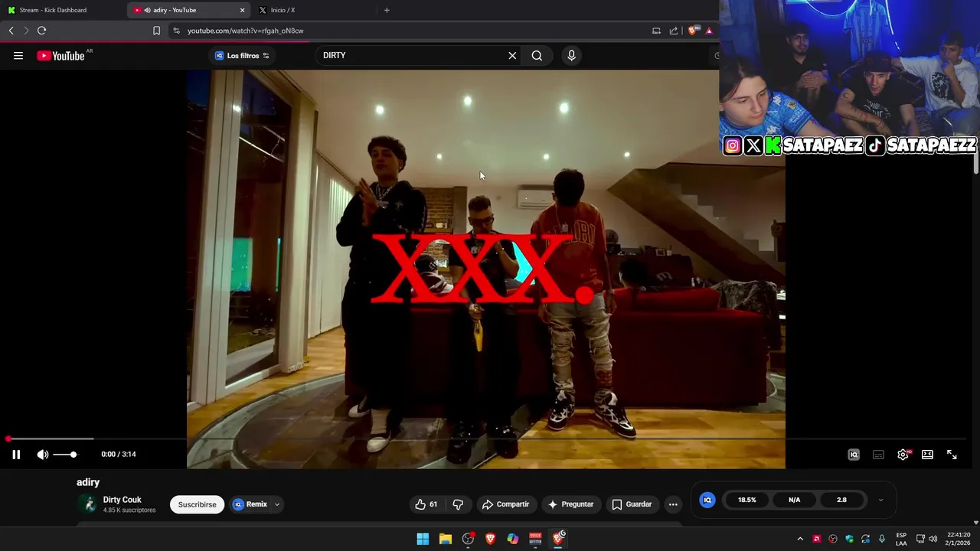980x551 pixels.
Task: Open the Windows Start menu
Action: [423, 539]
